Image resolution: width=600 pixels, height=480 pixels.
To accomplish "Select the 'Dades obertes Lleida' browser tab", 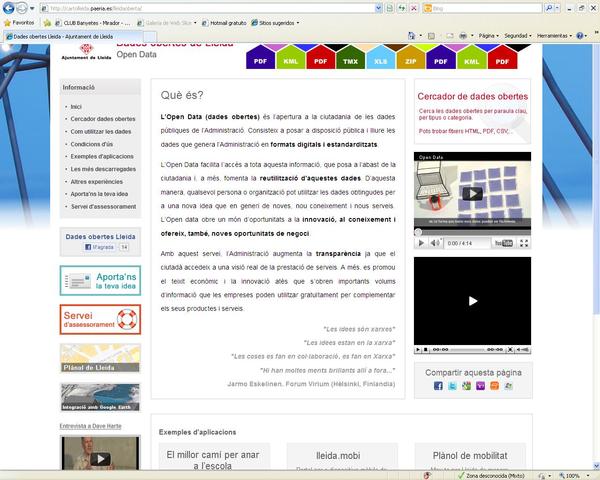I will tap(60, 35).
